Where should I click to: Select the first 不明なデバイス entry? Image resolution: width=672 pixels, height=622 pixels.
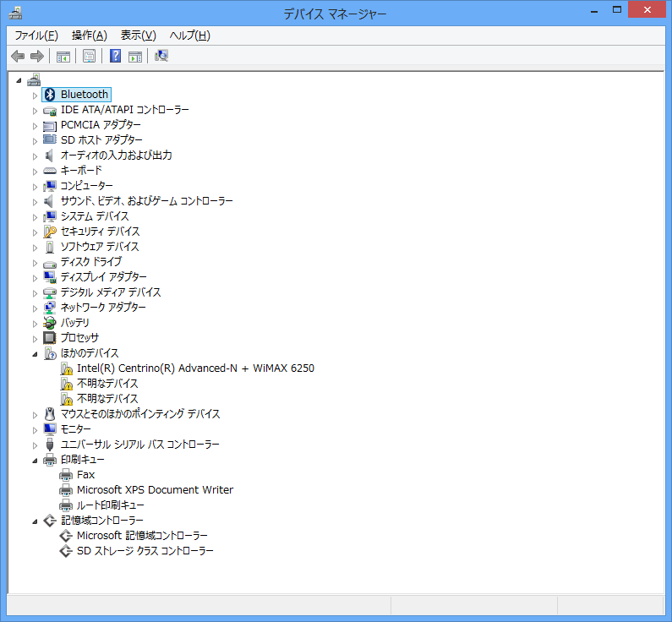pos(107,384)
